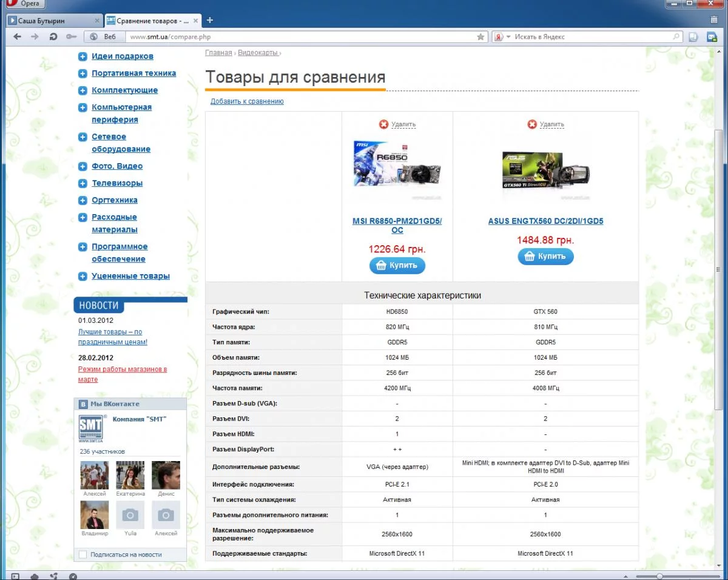Open the Добавить к сравнению link
This screenshot has height=580, width=728.
tap(247, 101)
